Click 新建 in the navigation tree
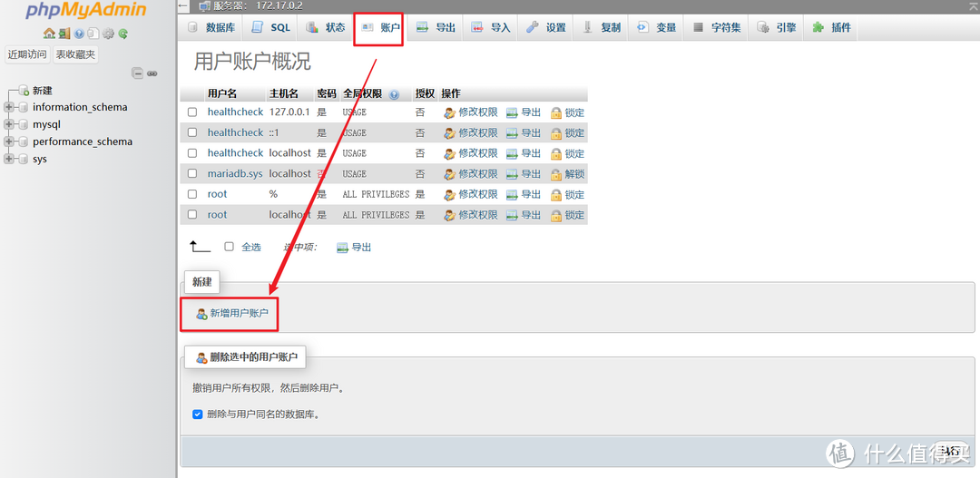Image resolution: width=980 pixels, height=478 pixels. tap(43, 91)
